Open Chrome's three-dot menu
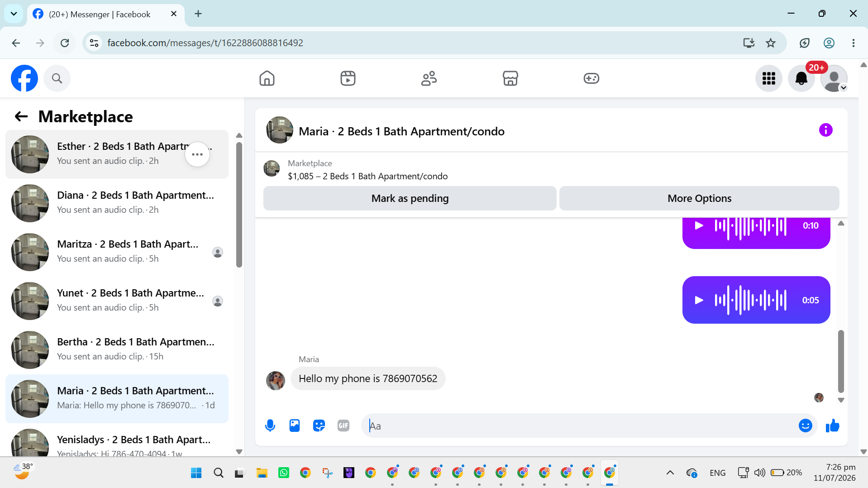Viewport: 868px width, 488px height. (854, 43)
